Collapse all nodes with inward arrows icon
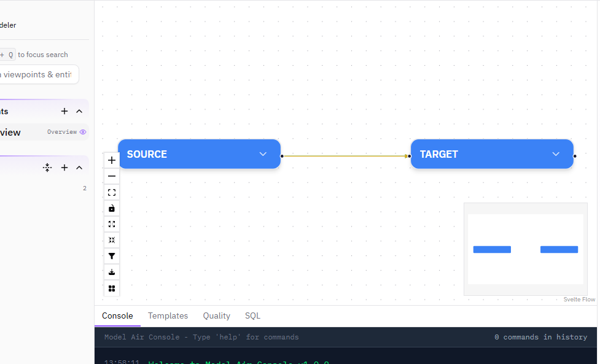The width and height of the screenshot is (600, 364). (112, 240)
